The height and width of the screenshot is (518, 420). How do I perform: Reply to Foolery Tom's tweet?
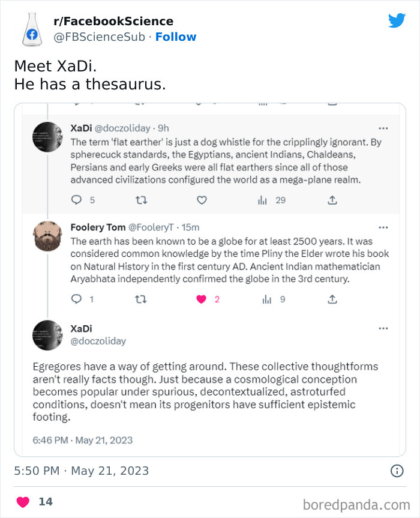pyautogui.click(x=76, y=299)
